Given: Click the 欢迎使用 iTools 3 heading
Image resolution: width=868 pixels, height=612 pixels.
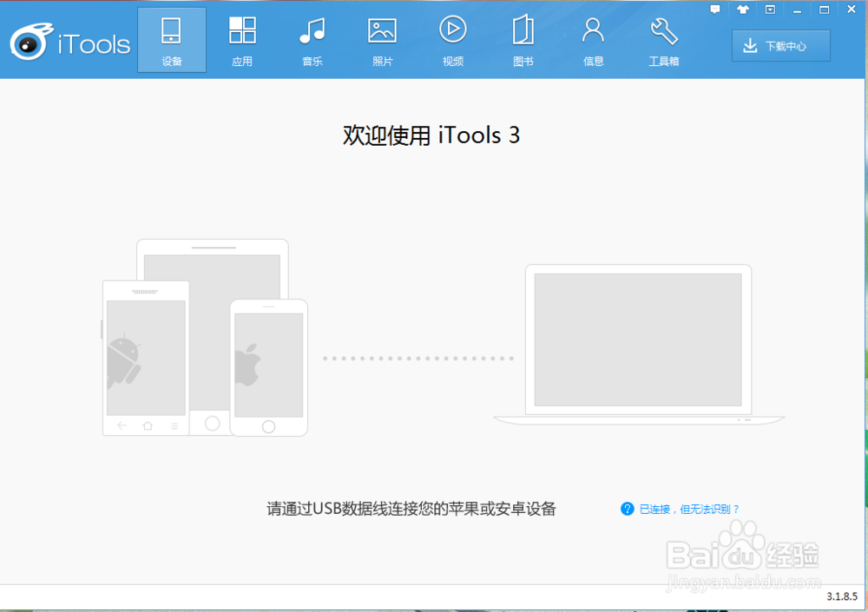Looking at the screenshot, I should [x=431, y=135].
